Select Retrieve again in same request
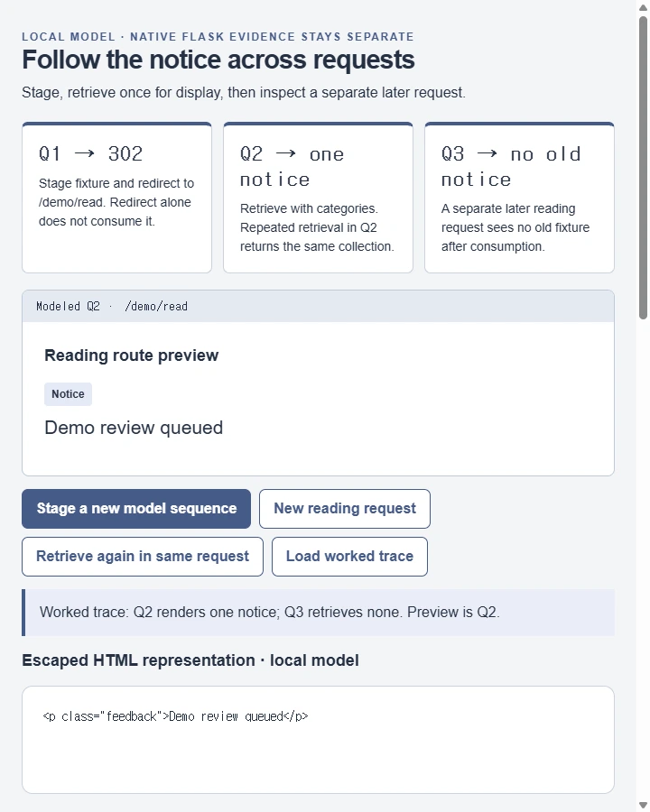The width and height of the screenshot is (650, 812). click(x=143, y=556)
